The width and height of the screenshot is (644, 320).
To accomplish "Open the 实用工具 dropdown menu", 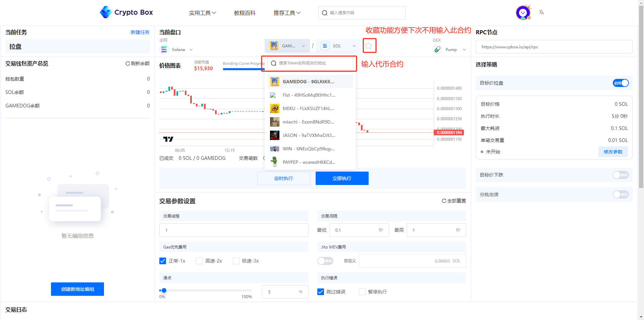I will click(203, 13).
